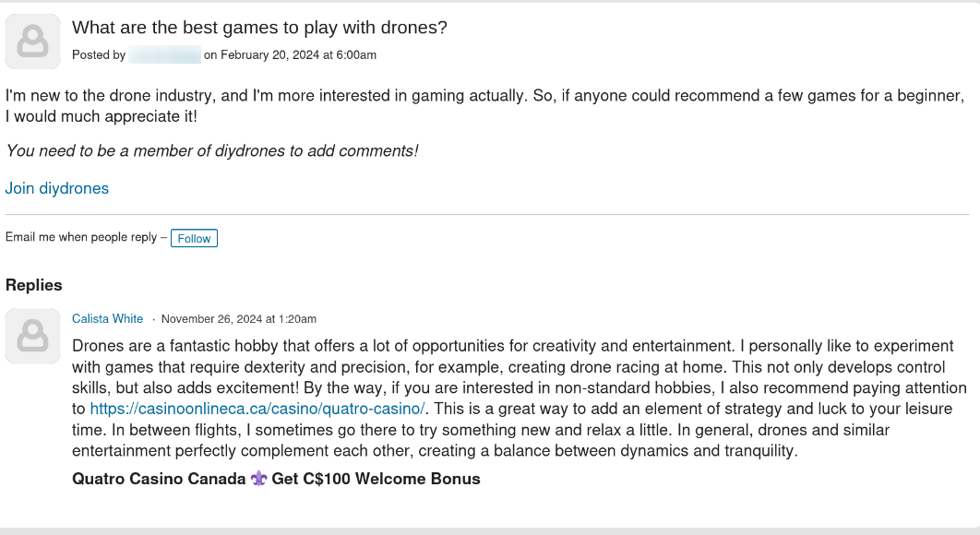Follow this discussion for email replies
980x535 pixels.
194,238
